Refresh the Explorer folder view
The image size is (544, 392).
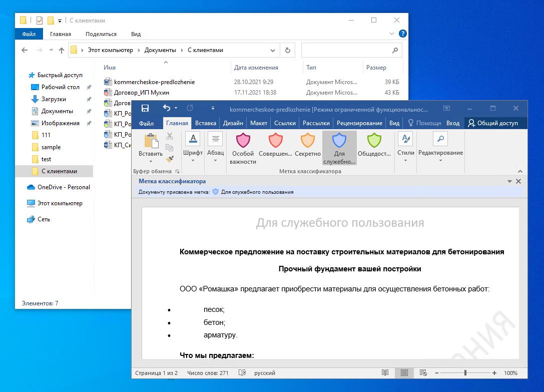point(288,51)
